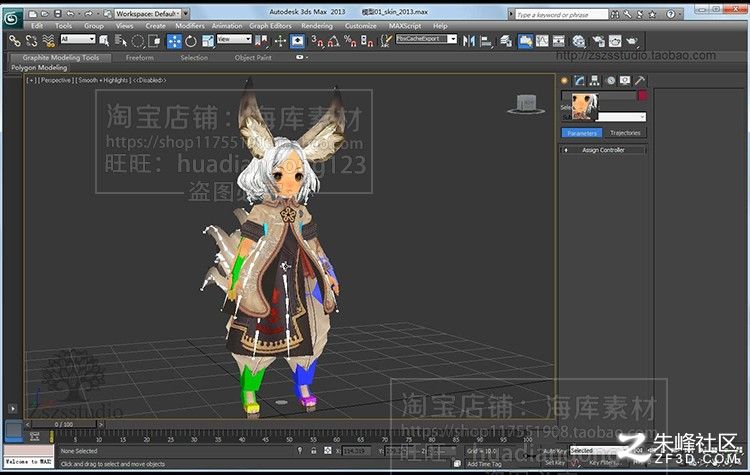Screen dimensions: 750x475
Task: Toggle Spinner Snap
Action: tap(367, 41)
